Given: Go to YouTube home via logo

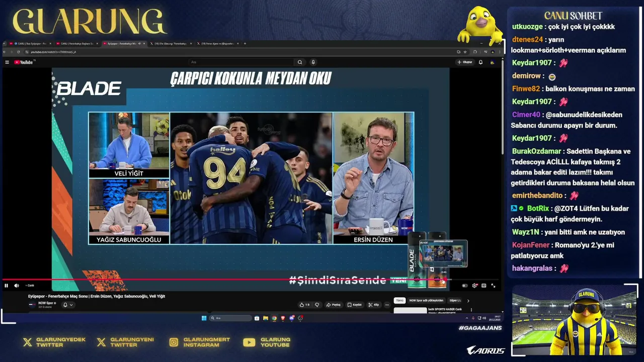Looking at the screenshot, I should (23, 62).
